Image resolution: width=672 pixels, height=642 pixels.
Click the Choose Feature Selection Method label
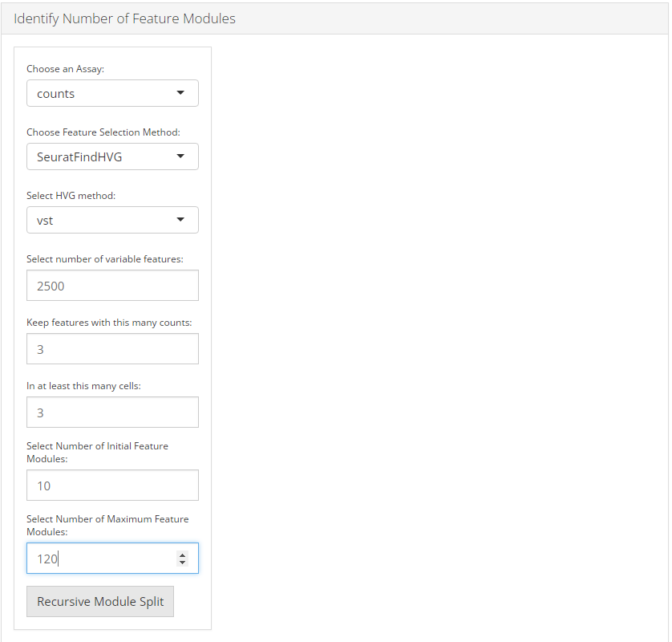pos(103,132)
